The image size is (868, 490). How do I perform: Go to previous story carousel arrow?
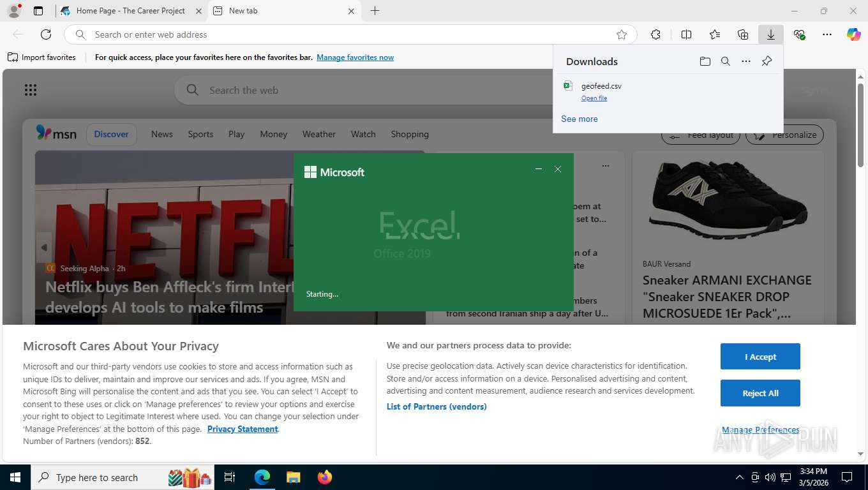point(44,248)
